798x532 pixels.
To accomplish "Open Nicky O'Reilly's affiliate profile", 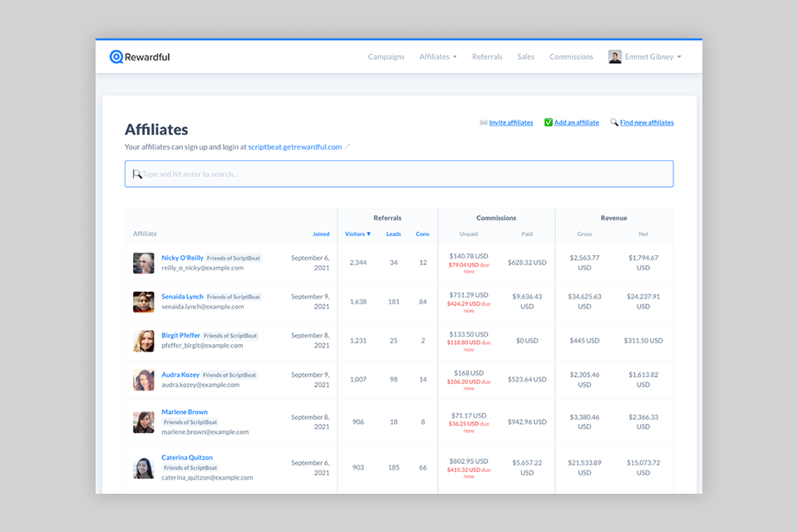I will tap(182, 258).
